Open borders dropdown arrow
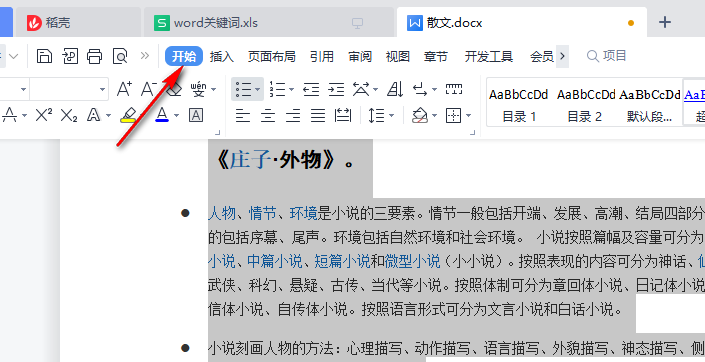The width and height of the screenshot is (705, 362). 468,116
